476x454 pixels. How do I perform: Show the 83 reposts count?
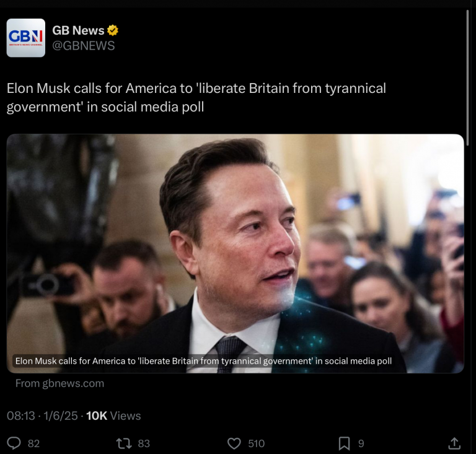[x=144, y=443]
